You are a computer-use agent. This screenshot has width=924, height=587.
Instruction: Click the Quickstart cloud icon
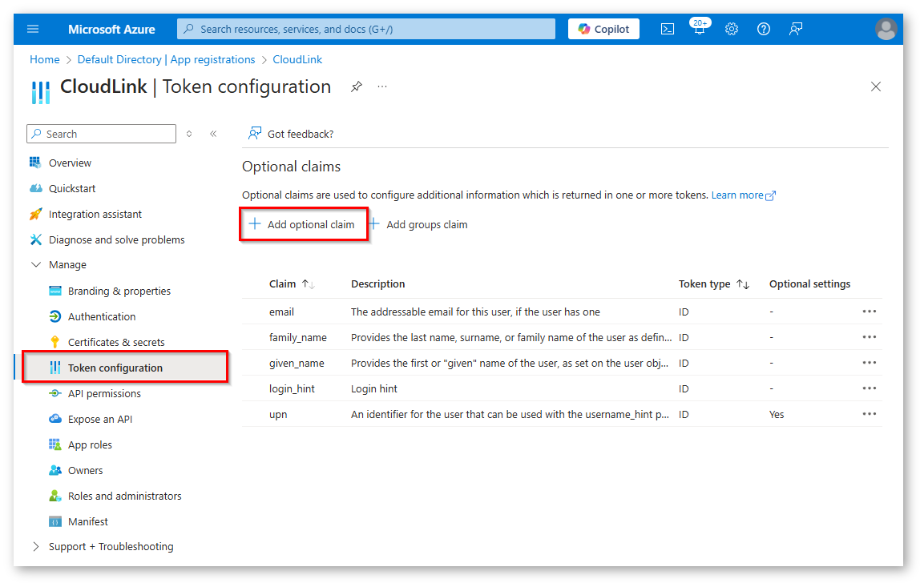coord(35,188)
